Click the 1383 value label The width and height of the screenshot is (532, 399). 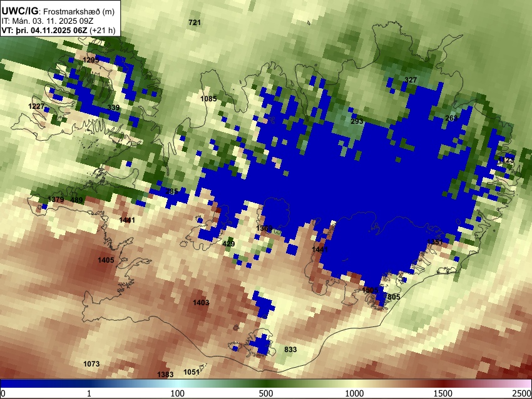[165, 374]
